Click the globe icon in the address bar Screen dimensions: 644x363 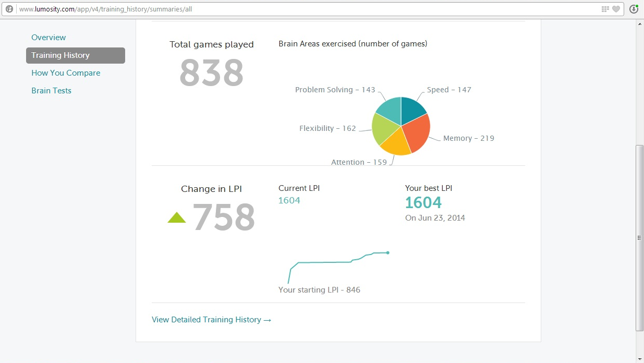[9, 9]
